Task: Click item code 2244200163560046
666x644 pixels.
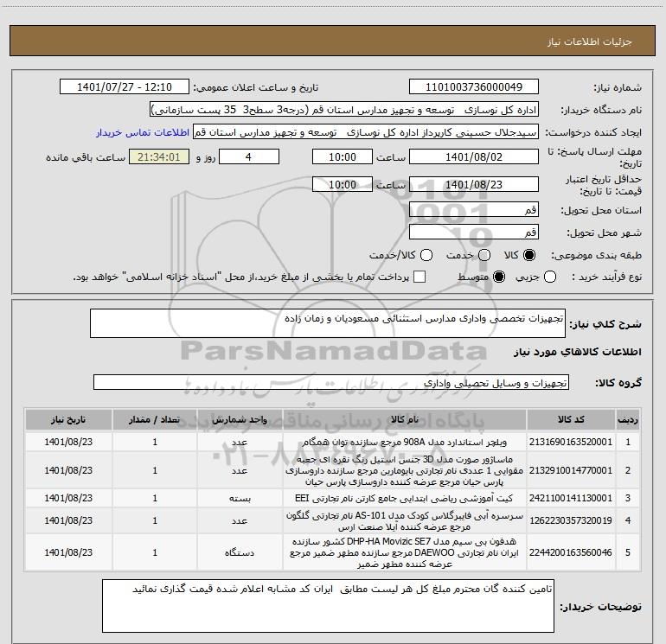Action: click(571, 552)
